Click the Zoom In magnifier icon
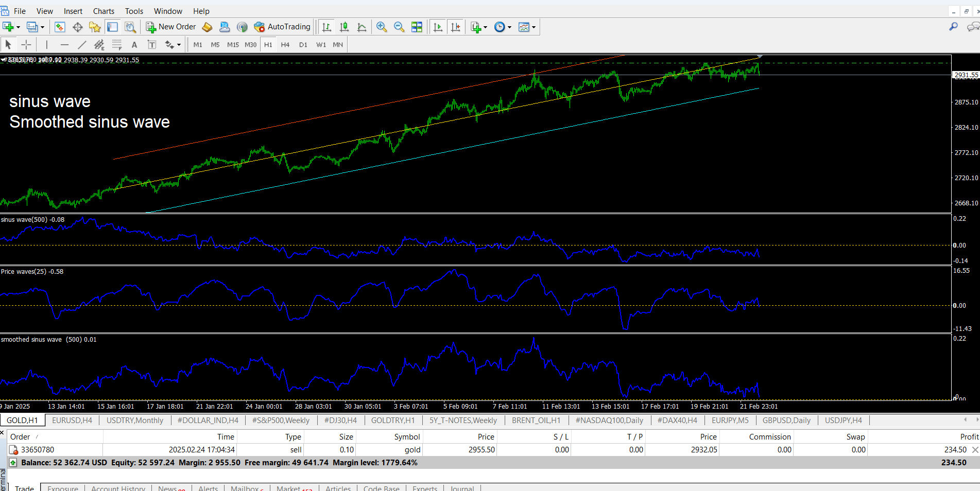The height and width of the screenshot is (491, 980). [x=381, y=27]
